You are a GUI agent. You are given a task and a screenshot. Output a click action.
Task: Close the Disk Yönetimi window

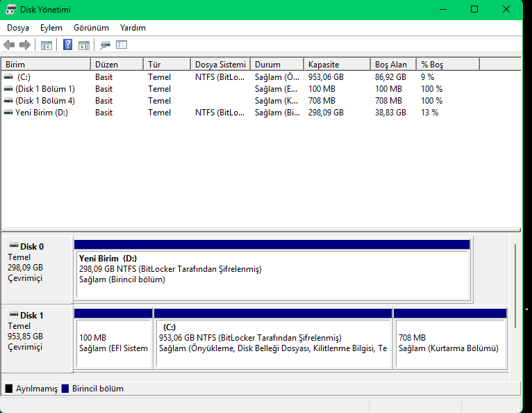[506, 10]
